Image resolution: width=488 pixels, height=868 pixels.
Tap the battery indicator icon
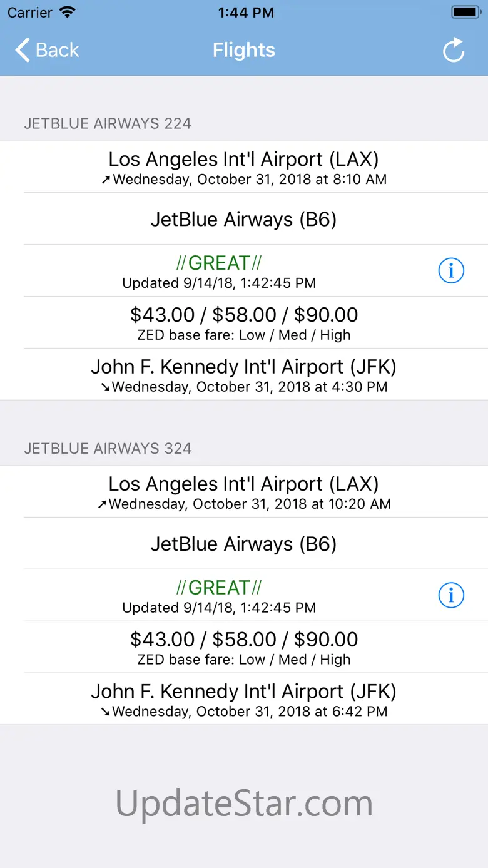pyautogui.click(x=466, y=13)
